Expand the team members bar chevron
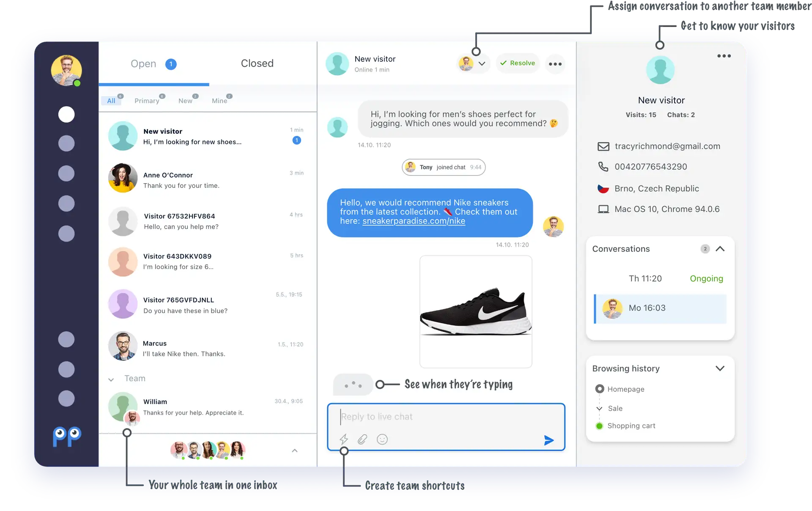 coord(295,451)
